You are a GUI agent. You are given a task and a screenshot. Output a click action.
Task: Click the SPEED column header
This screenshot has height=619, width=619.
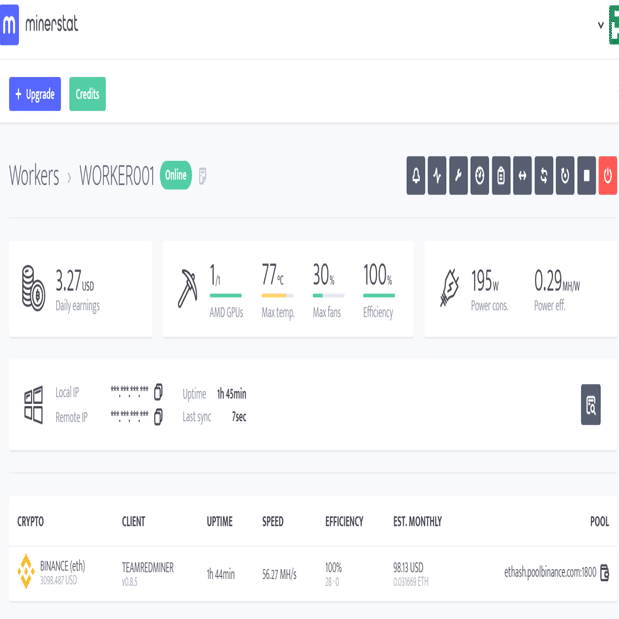pos(273,521)
